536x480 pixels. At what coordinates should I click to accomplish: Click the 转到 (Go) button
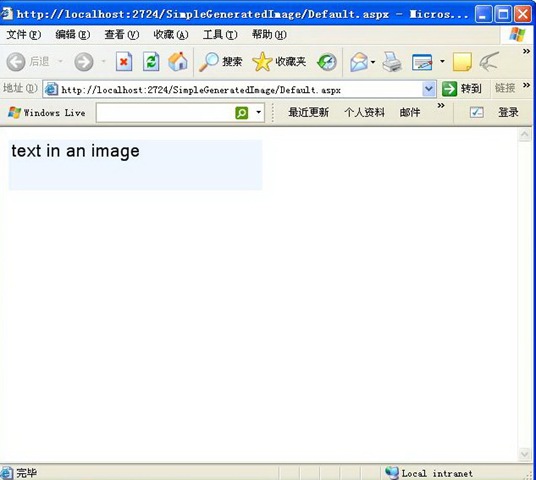point(462,89)
